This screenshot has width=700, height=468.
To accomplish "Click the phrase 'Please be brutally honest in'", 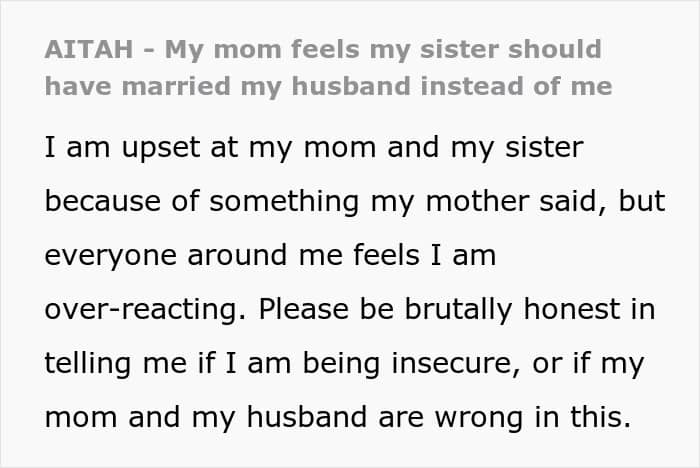I will pos(457,309).
